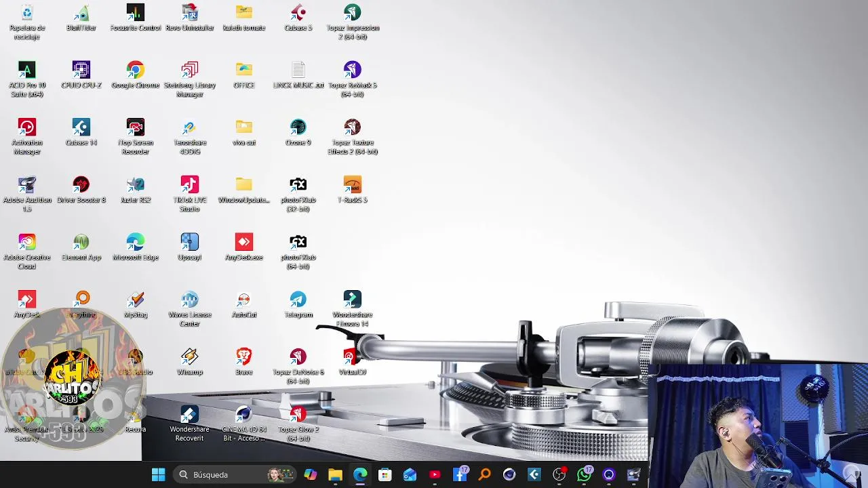Image resolution: width=868 pixels, height=488 pixels.
Task: Switch to Microsoft Edge in the taskbar
Action: tap(360, 474)
